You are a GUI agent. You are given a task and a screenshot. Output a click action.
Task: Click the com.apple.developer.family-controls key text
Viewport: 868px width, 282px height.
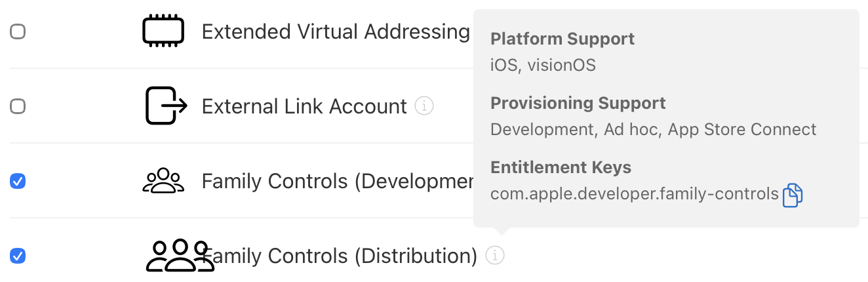pyautogui.click(x=634, y=195)
